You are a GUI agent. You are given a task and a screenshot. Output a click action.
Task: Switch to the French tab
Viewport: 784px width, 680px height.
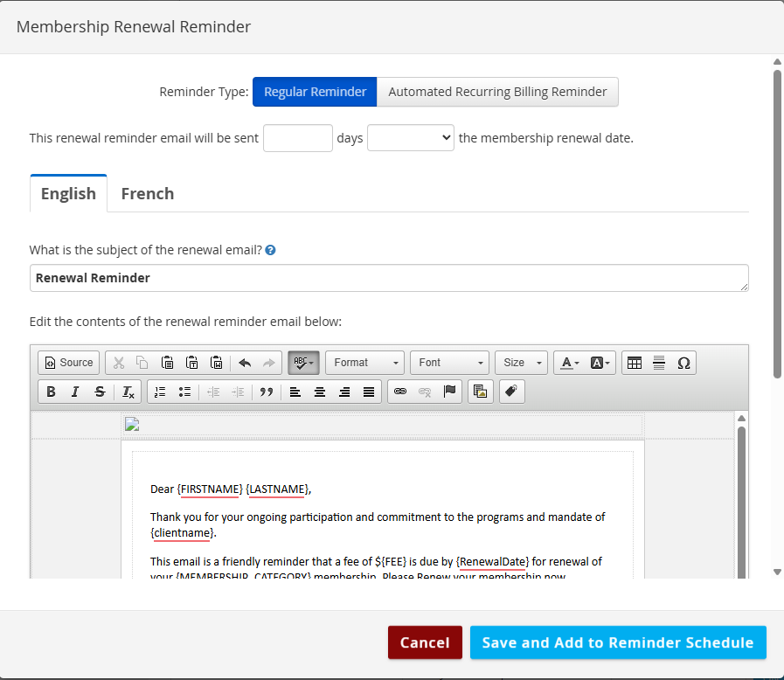coord(147,194)
